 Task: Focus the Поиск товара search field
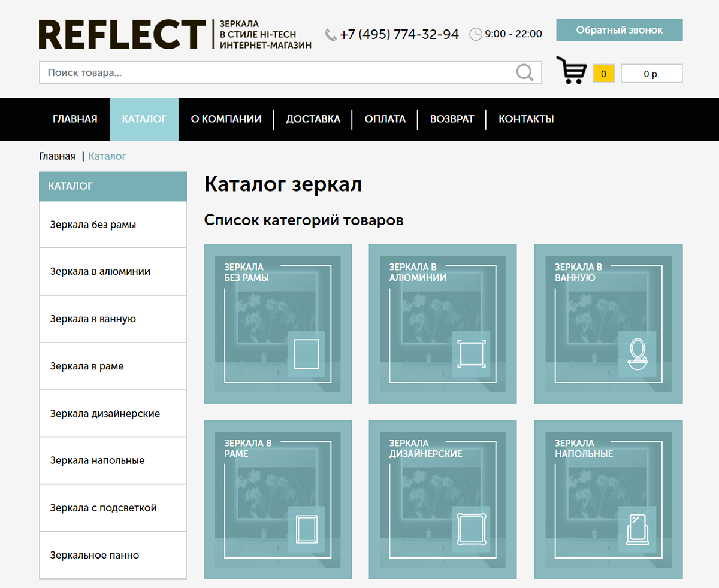(x=276, y=73)
